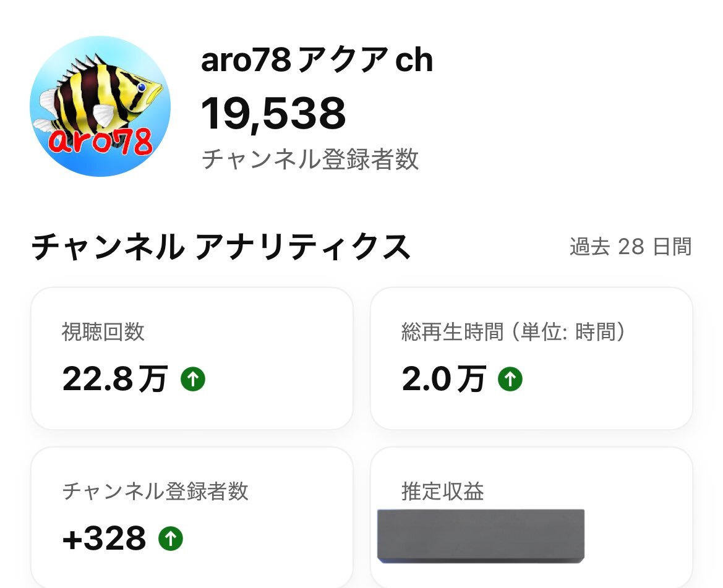Click the gray box hiding revenue
Viewport: 723px width, 588px height.
tap(481, 535)
